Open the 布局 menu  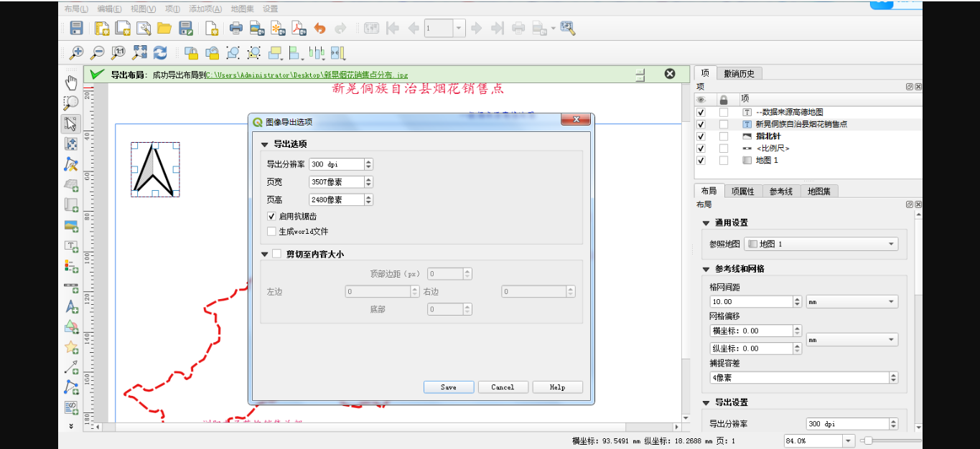point(76,9)
